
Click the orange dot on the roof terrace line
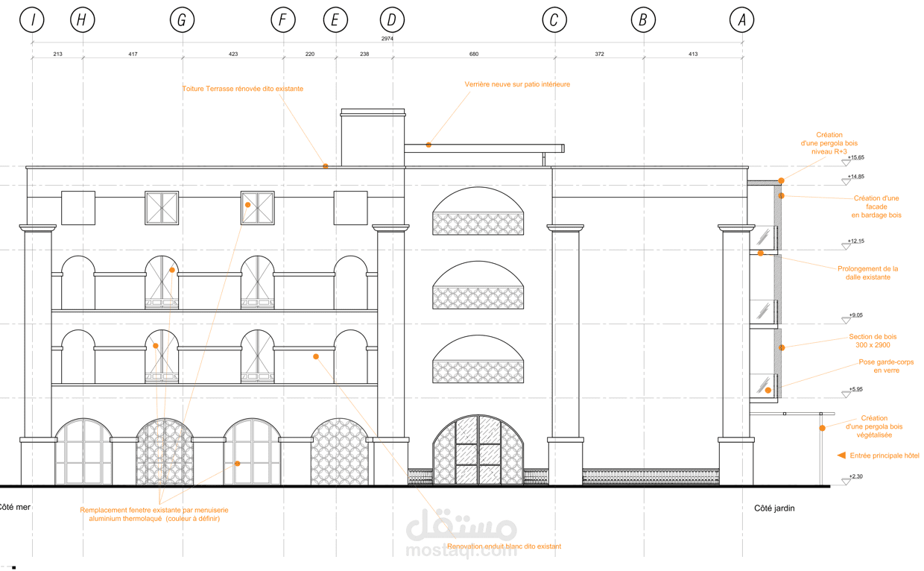(326, 165)
